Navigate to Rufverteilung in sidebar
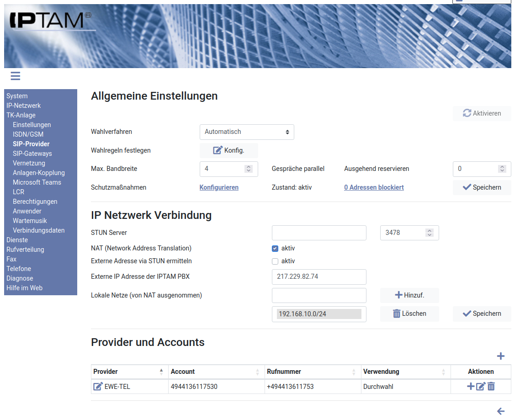The width and height of the screenshot is (520, 420). coord(25,250)
